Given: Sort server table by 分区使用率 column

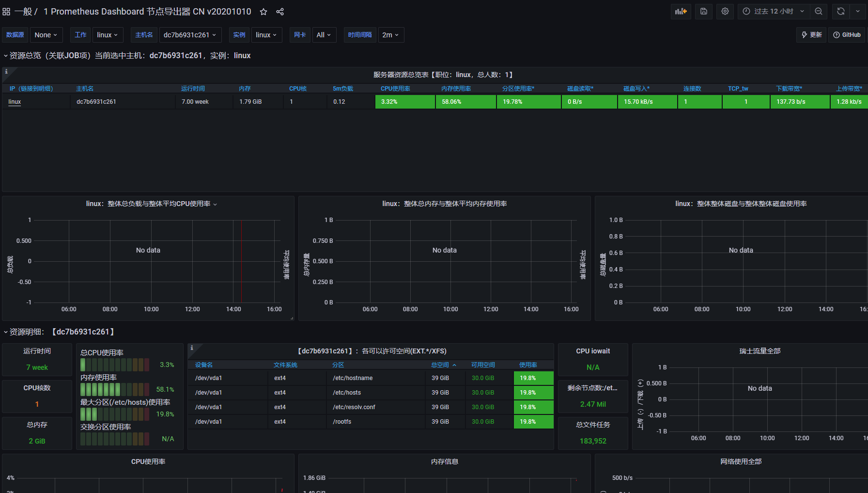Looking at the screenshot, I should pyautogui.click(x=518, y=89).
